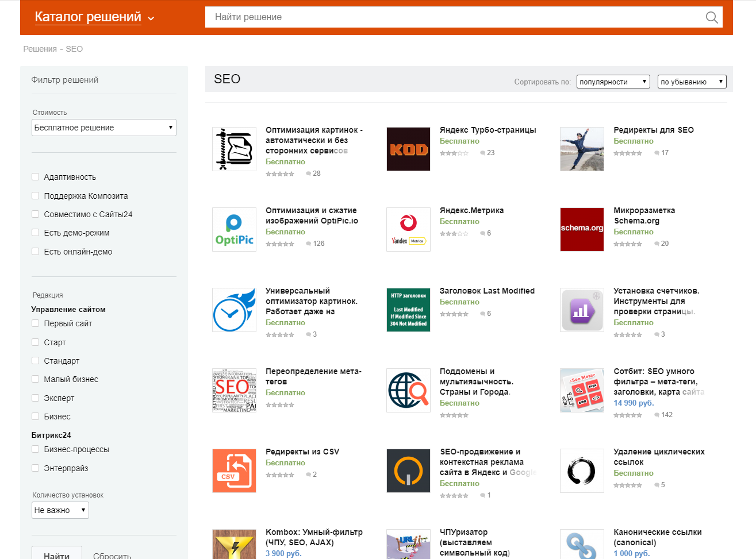The width and height of the screenshot is (756, 559).
Task: Check the Есть онлайн-демо checkbox
Action: pos(36,252)
